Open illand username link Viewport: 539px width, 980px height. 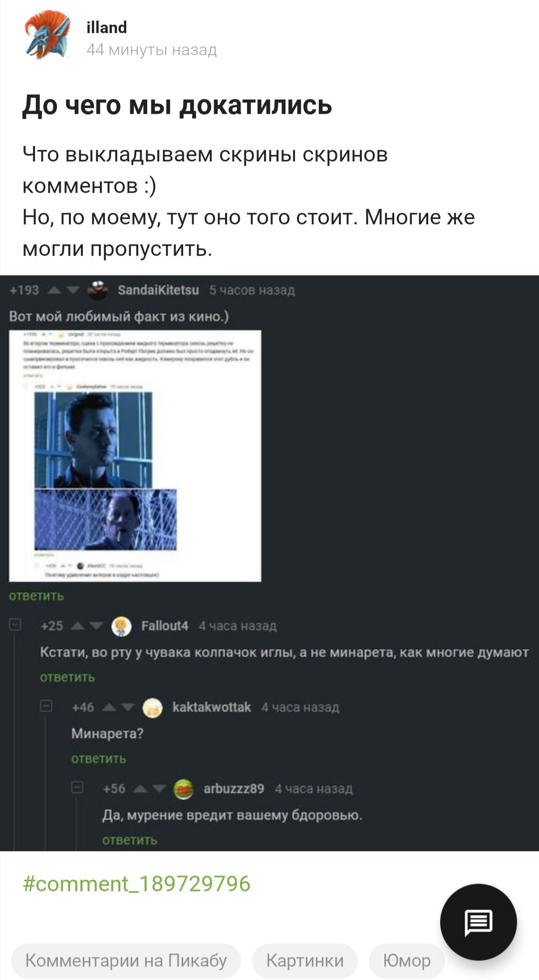click(x=107, y=27)
